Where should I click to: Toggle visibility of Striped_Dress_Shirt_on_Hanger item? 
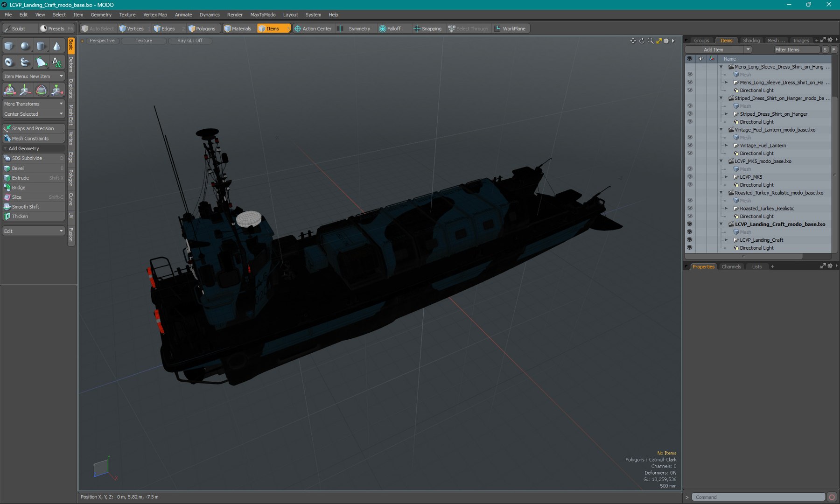coord(689,114)
